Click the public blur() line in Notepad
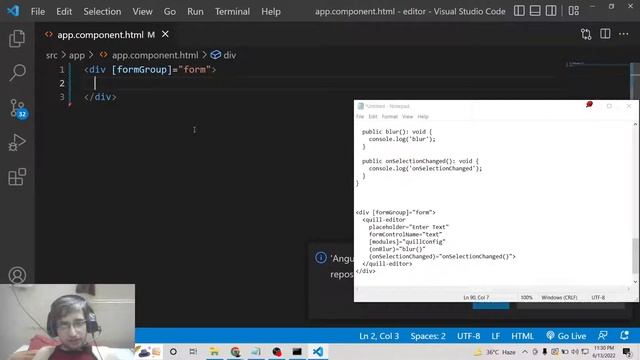The height and width of the screenshot is (360, 640). click(397, 132)
